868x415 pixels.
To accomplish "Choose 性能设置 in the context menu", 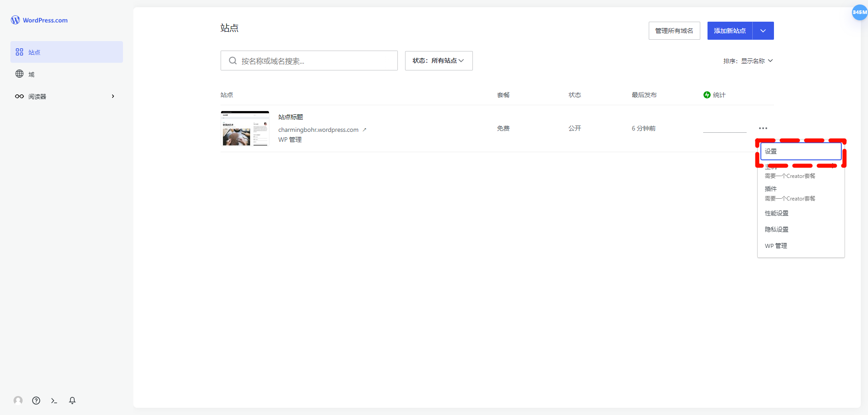I will point(777,213).
